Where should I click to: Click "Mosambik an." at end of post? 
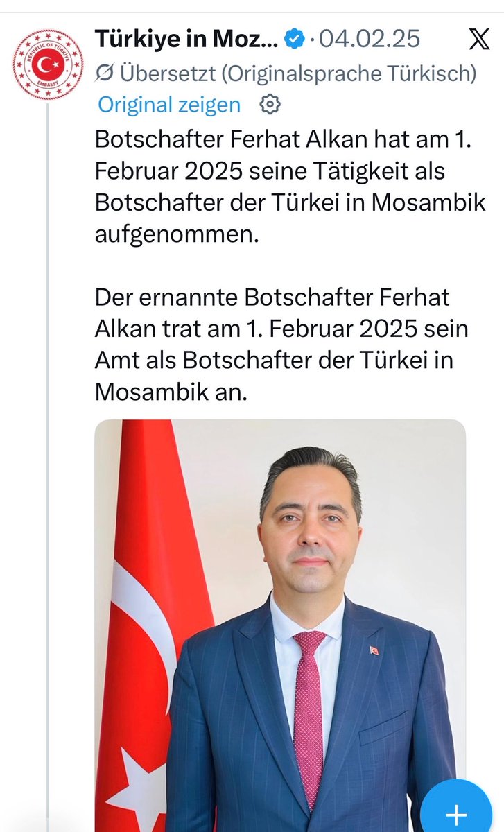(x=171, y=393)
